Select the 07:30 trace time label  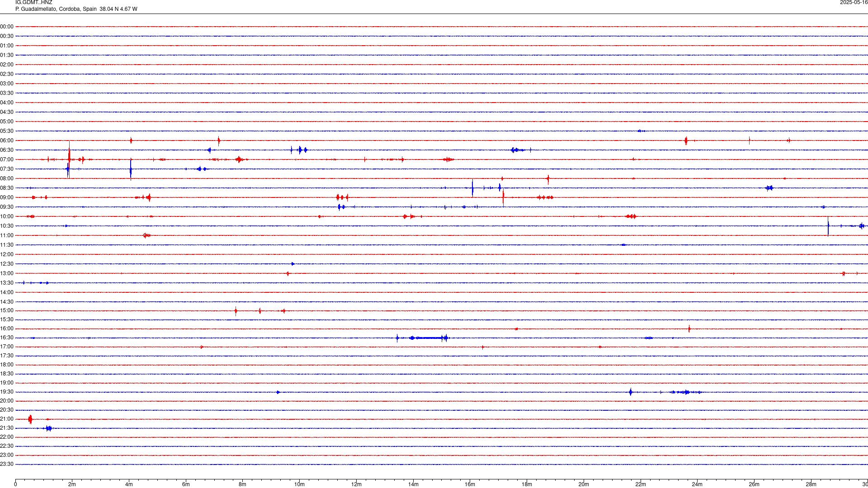tap(7, 169)
